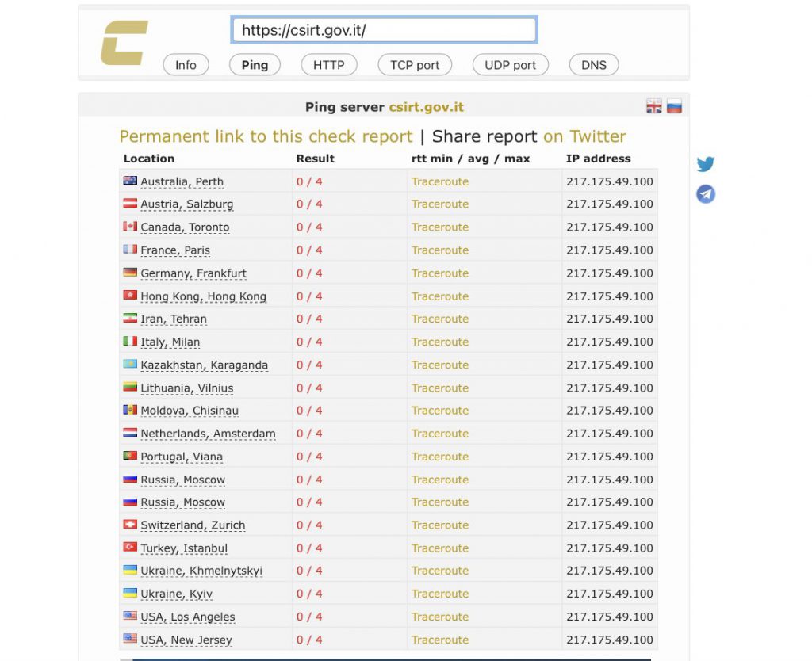Screen dimensions: 812x661
Task: Select the TCP port check tab
Action: click(415, 65)
